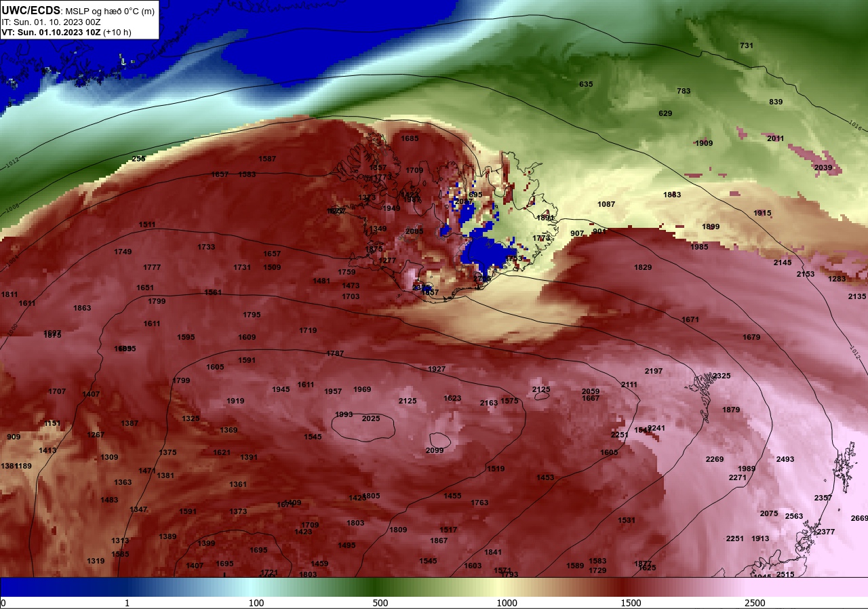
Task: Click the map value 255
Action: 138,159
